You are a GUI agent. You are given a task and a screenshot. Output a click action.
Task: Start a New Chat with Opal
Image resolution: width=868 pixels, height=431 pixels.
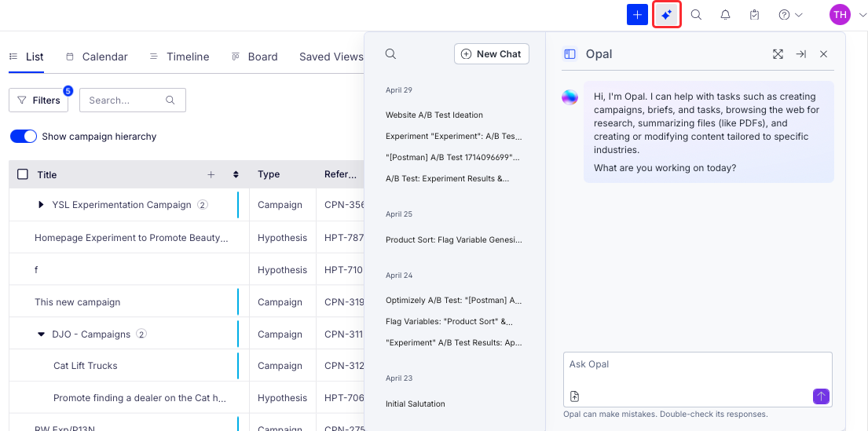492,53
